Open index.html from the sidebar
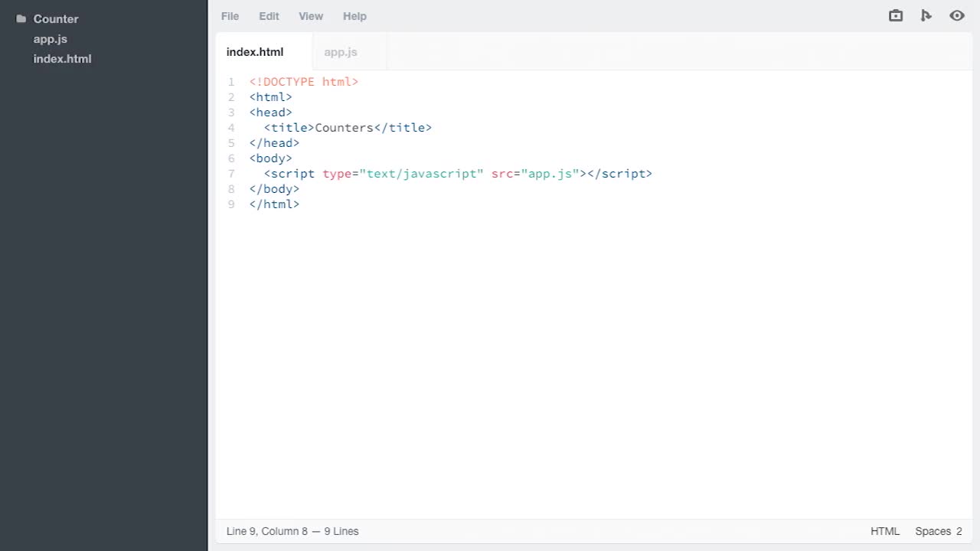This screenshot has height=551, width=980. pos(62,59)
